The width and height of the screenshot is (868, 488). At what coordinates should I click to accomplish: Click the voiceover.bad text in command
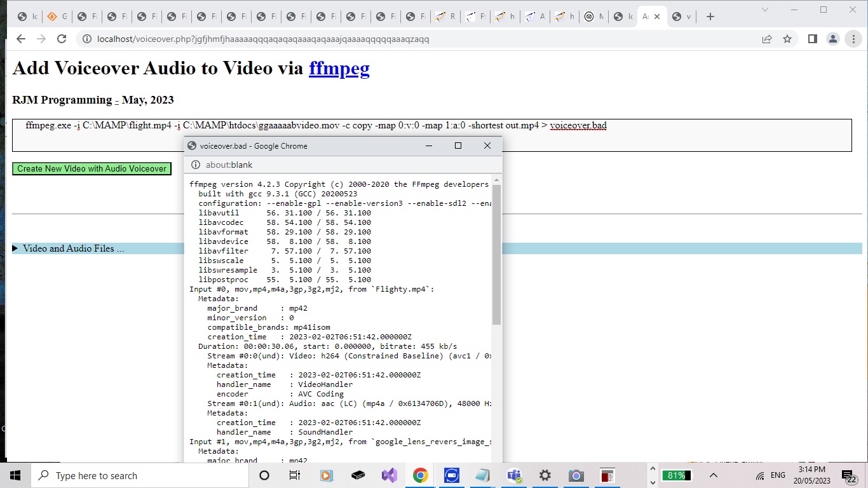[578, 125]
